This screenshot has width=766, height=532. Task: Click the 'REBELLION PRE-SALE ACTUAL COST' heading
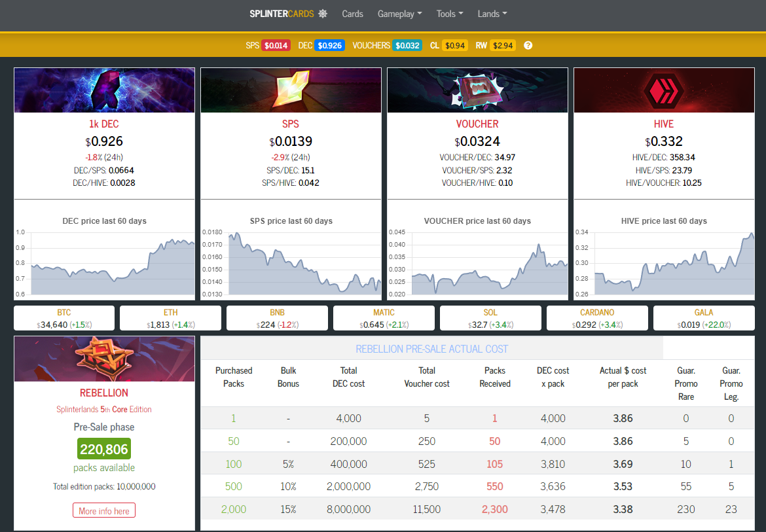click(x=432, y=349)
